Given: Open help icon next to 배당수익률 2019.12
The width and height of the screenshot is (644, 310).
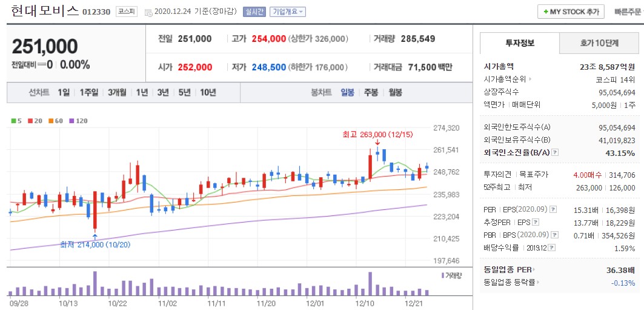Looking at the screenshot, I should 553,248.
